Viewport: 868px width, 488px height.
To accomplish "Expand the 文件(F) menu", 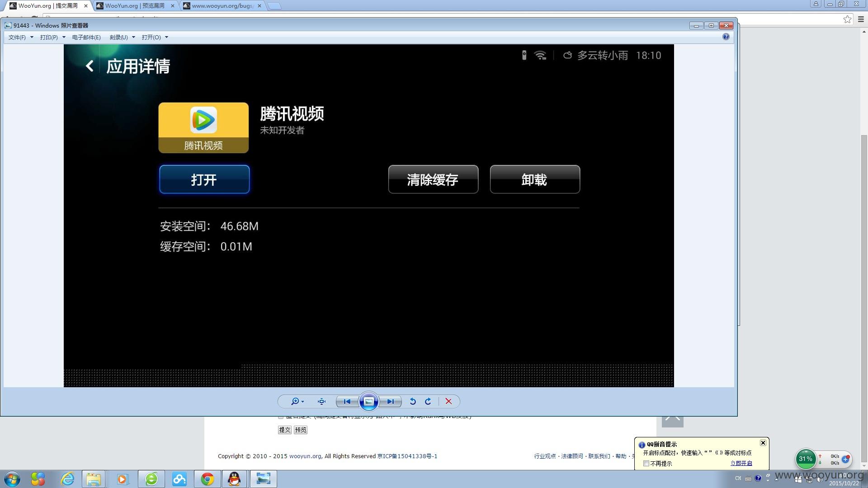I will tap(21, 37).
